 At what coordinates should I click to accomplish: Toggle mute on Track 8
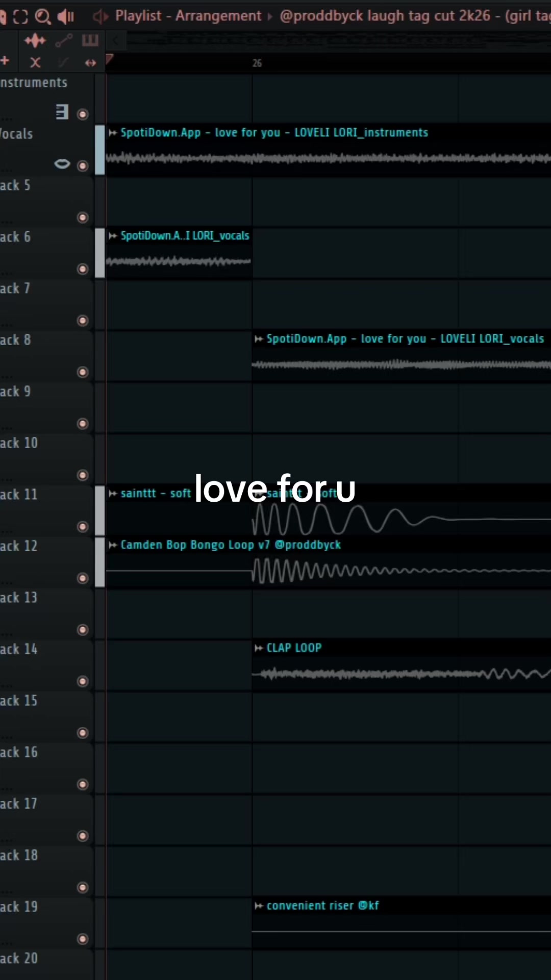[83, 372]
